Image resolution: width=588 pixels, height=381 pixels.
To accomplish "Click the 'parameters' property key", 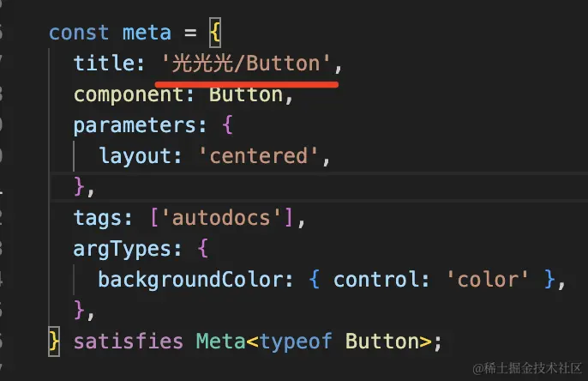I will (x=135, y=125).
